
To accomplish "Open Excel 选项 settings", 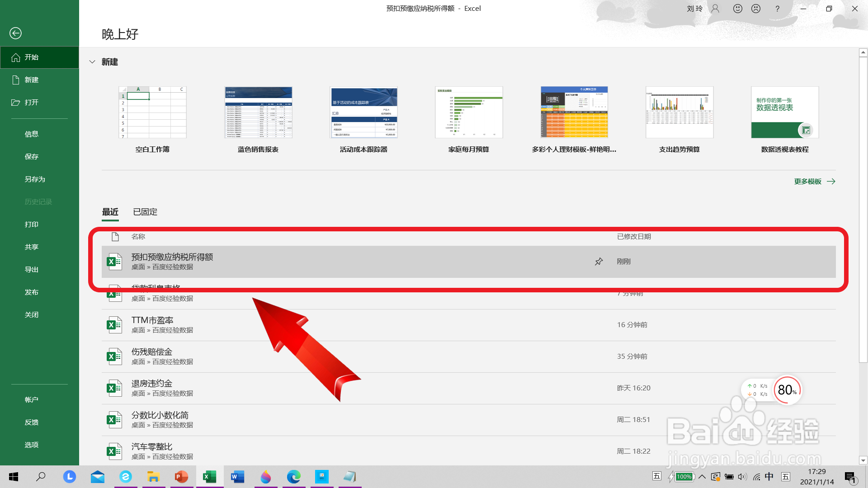I will click(39, 445).
